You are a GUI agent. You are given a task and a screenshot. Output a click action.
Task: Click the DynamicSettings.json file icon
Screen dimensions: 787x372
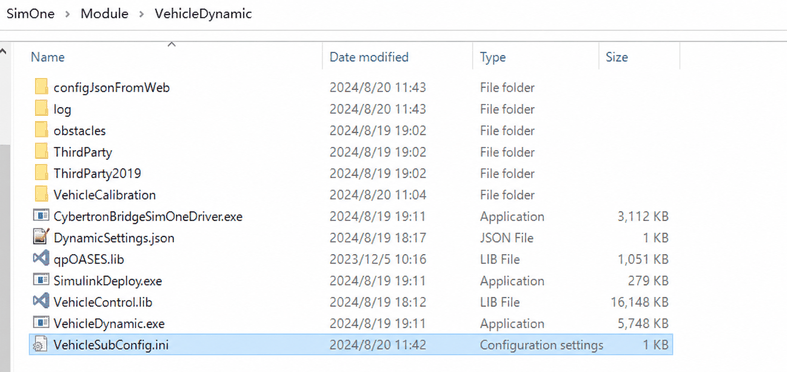tap(41, 237)
